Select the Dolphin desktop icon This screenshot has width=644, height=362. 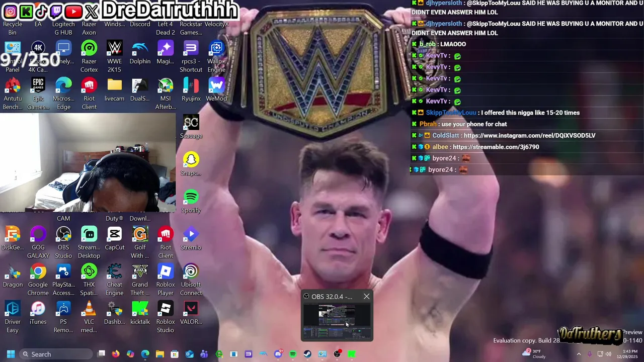(140, 52)
